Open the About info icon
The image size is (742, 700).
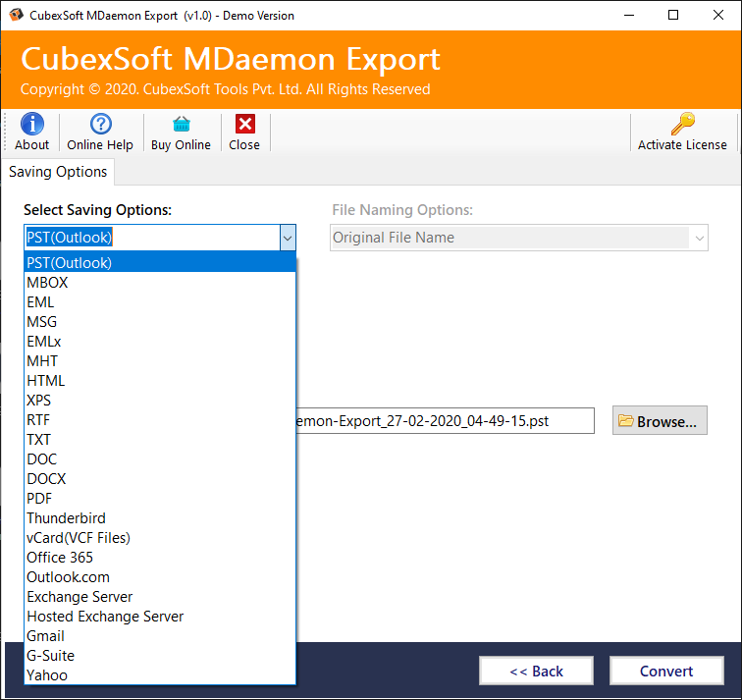31,125
